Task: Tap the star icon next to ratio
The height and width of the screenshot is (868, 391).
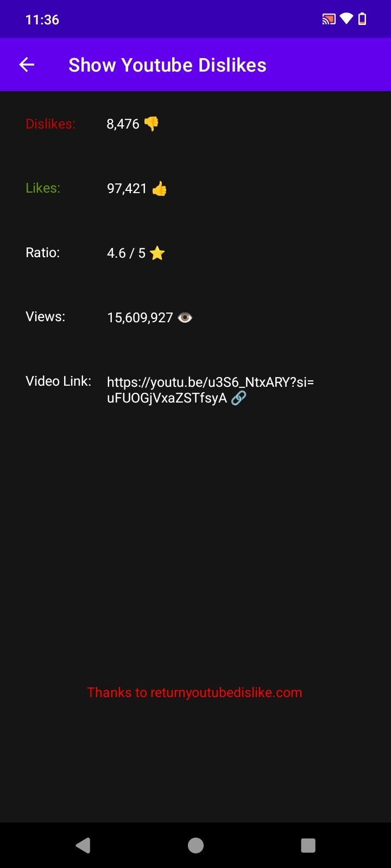Action: pyautogui.click(x=157, y=253)
